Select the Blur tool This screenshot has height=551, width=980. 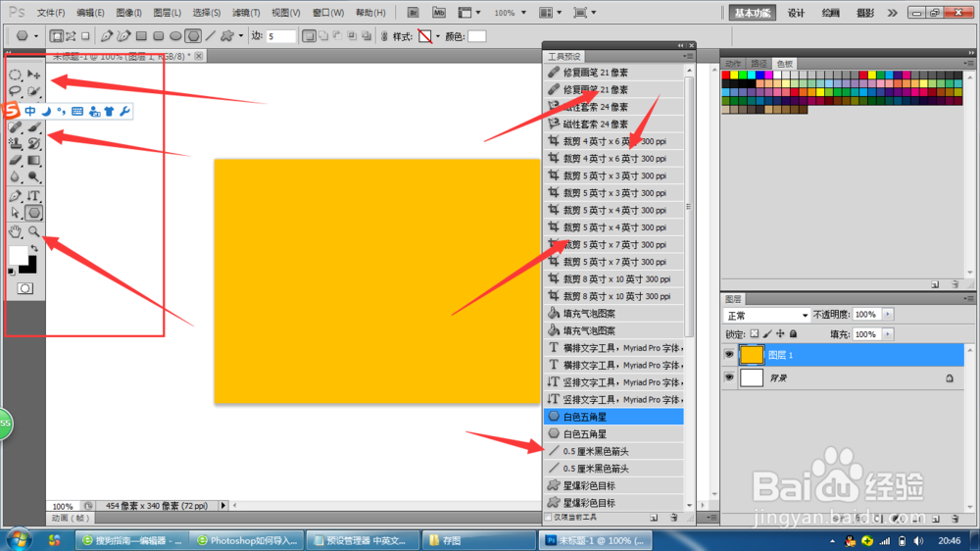point(15,177)
